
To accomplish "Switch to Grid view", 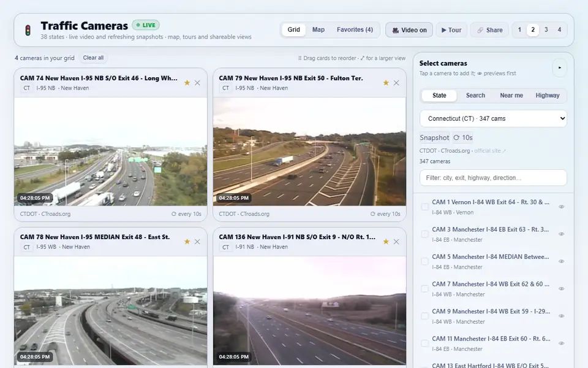I will (x=293, y=29).
